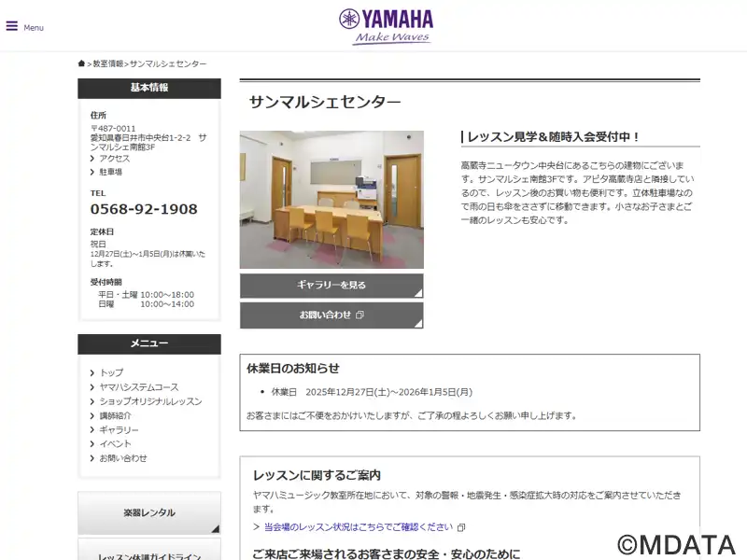Image resolution: width=747 pixels, height=560 pixels.
Task: Click the メニュー panel header
Action: (149, 343)
